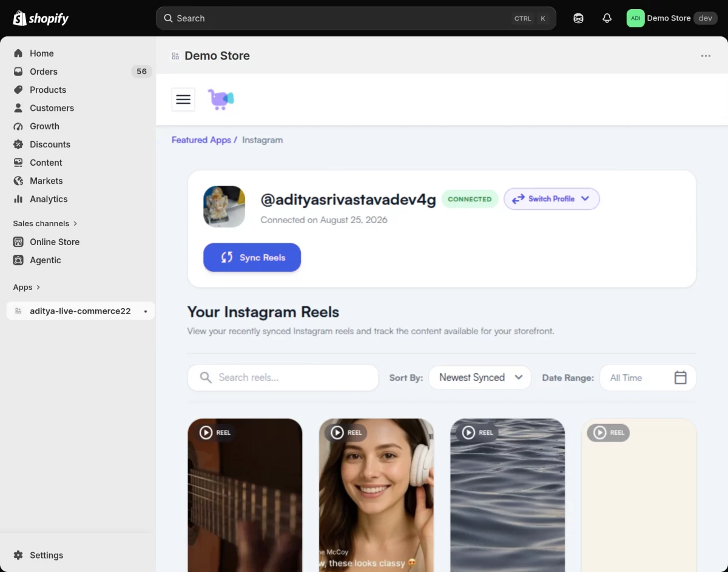Click the Products tag icon
728x572 pixels.
[x=18, y=90]
